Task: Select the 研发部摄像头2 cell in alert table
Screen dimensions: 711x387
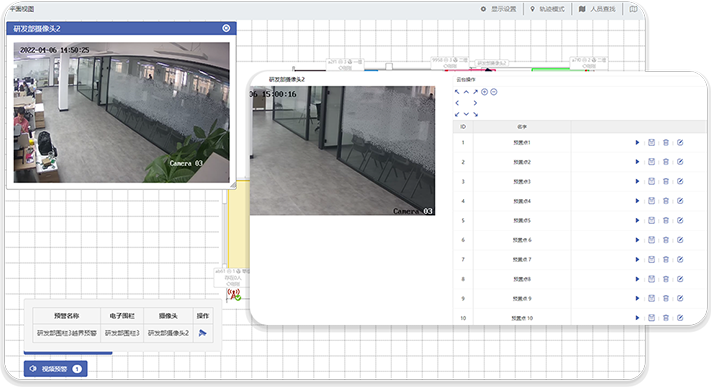Action: click(x=168, y=333)
